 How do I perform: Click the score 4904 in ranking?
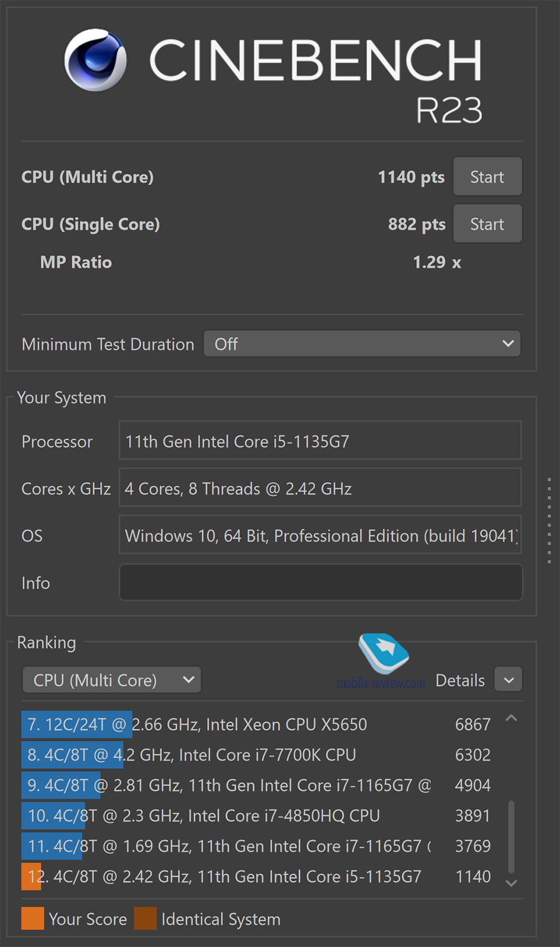473,785
